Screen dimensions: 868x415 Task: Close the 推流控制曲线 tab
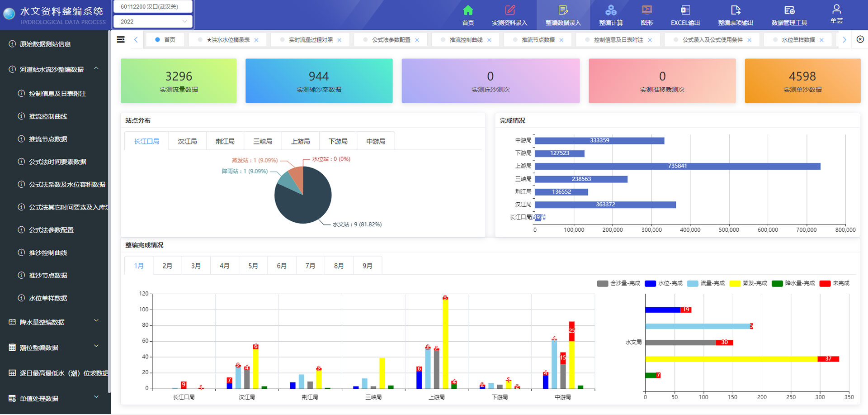(x=489, y=40)
